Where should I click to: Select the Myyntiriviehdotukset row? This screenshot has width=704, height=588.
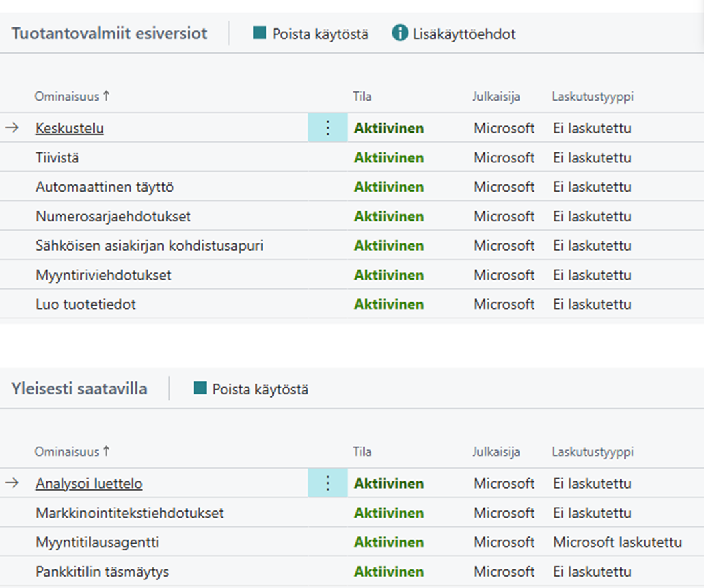coord(104,275)
